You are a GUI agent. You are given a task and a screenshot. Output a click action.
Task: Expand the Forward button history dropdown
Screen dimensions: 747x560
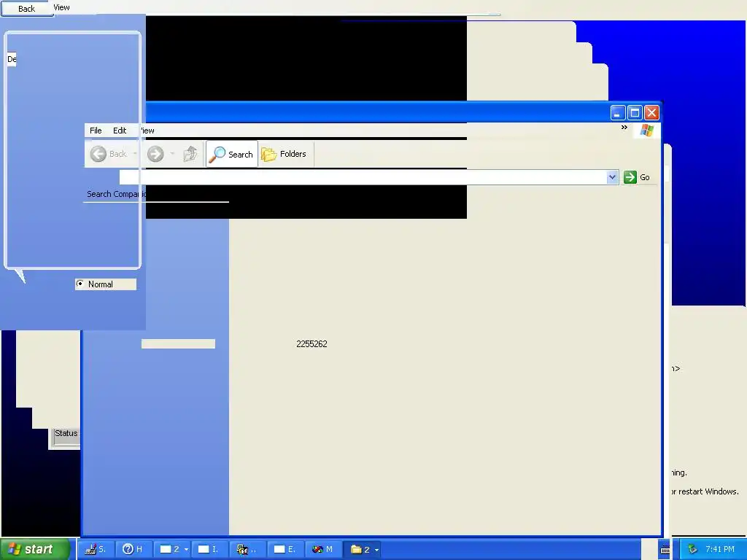[172, 154]
